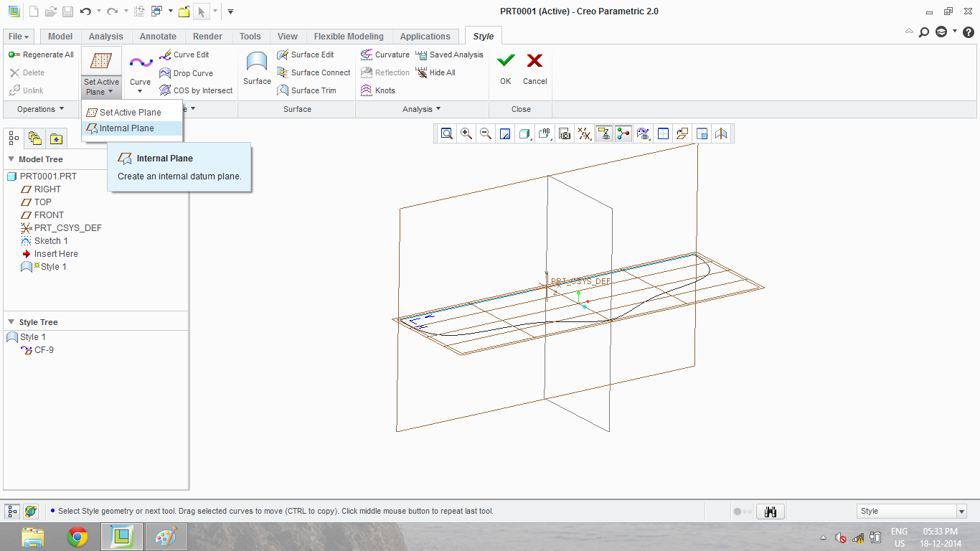Click the Zoom Out magnifier icon
This screenshot has width=980, height=551.
pos(486,133)
